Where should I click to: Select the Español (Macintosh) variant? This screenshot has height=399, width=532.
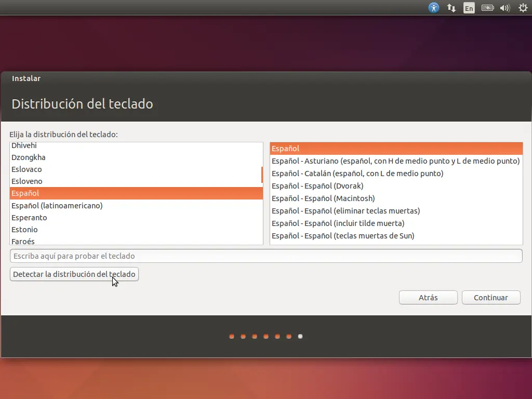click(396, 198)
